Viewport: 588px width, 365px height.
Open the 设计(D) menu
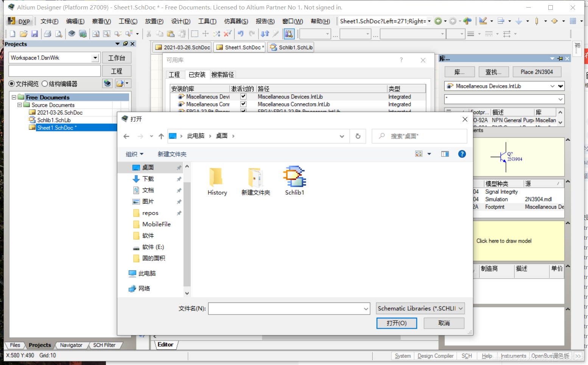click(x=180, y=21)
